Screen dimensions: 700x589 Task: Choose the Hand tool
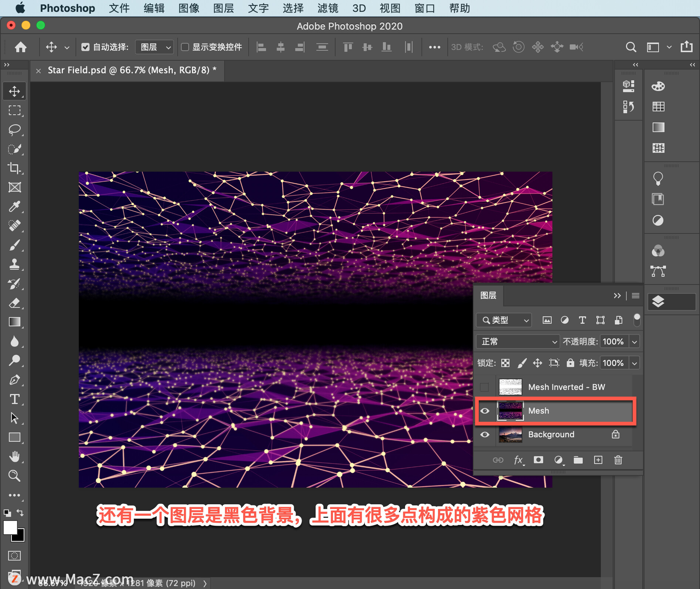click(x=14, y=457)
